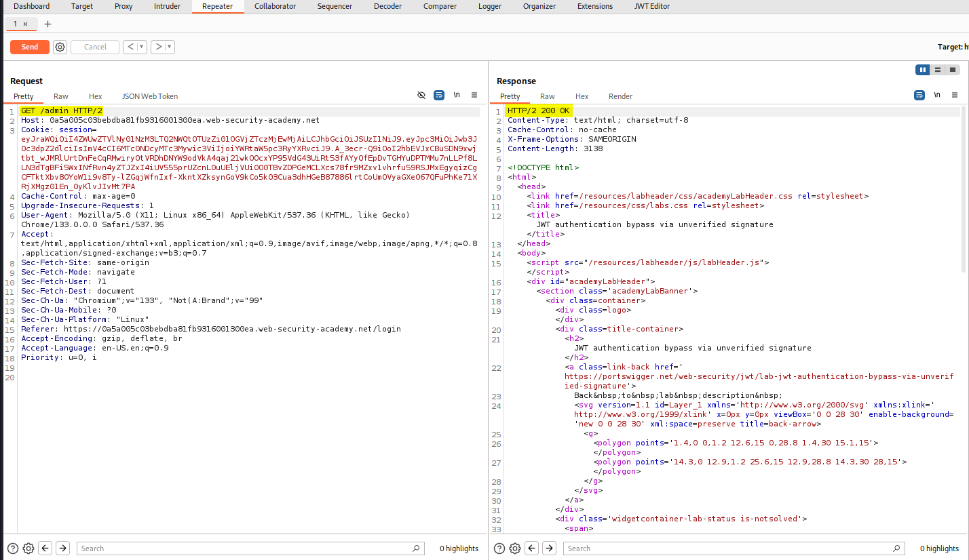Go to the Sequencer tab

335,6
